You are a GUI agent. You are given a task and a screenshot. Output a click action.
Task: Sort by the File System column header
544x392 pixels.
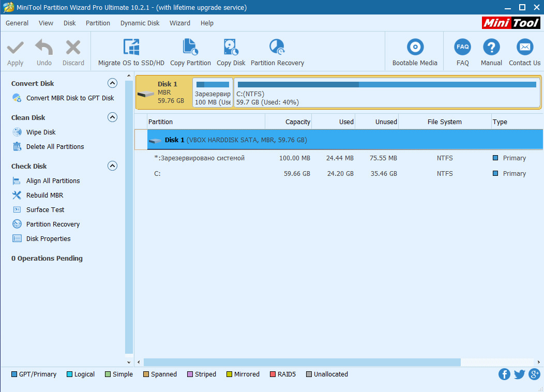[x=445, y=122]
